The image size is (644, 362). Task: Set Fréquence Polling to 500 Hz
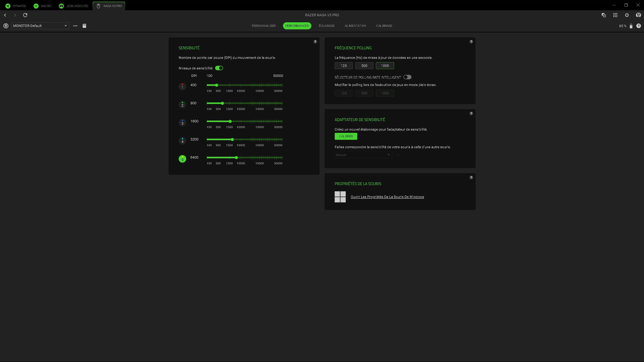(364, 66)
